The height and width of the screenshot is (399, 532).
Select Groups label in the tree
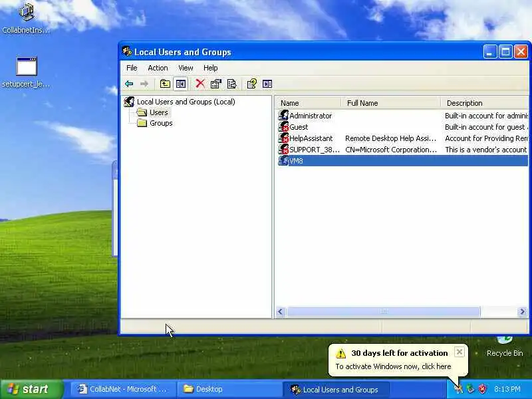coord(161,123)
